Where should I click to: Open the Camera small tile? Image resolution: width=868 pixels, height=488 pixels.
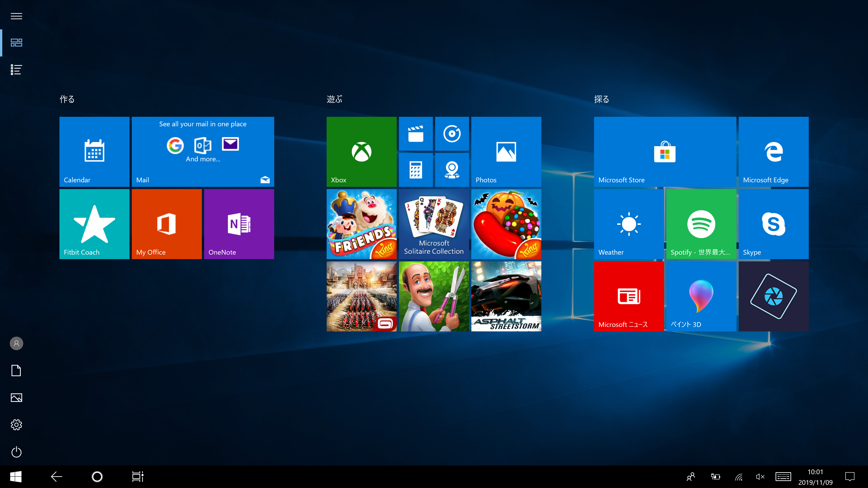[x=452, y=170]
